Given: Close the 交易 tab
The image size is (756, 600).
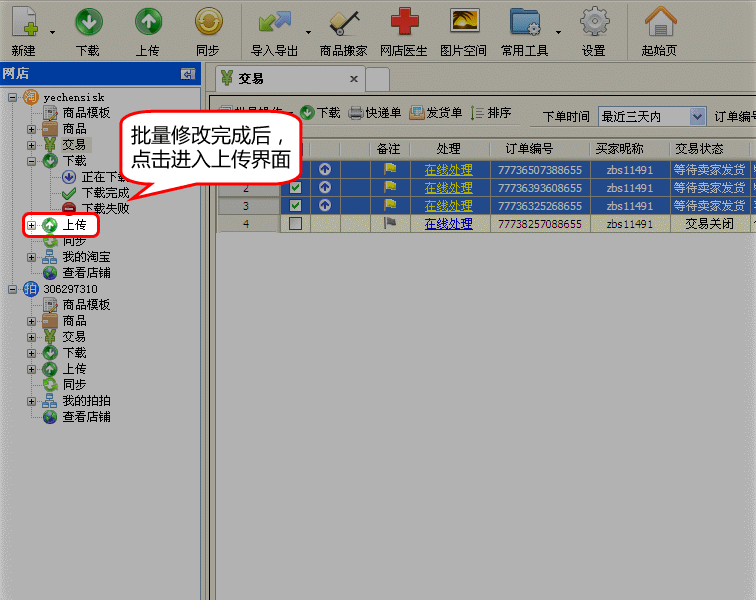Looking at the screenshot, I should (353, 79).
